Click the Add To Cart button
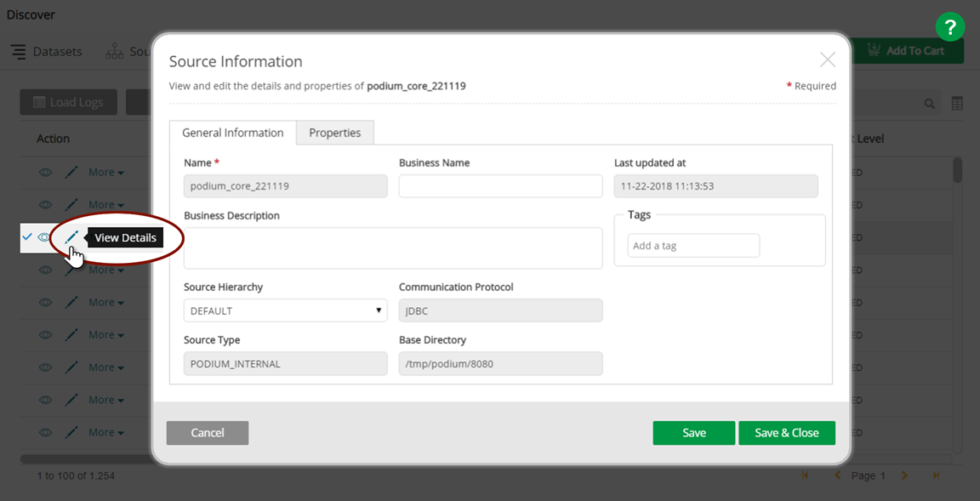Screen dimensions: 980x501 pos(907,50)
